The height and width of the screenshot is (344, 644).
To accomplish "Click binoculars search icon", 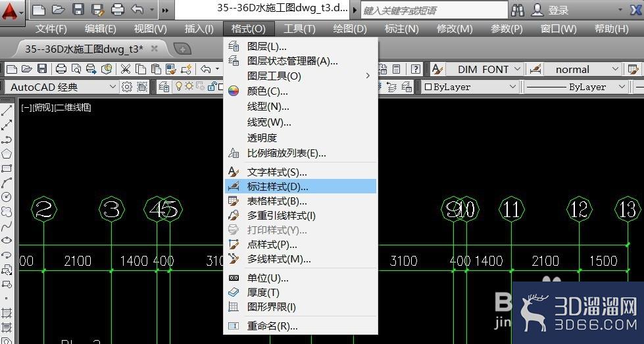I will coord(518,11).
